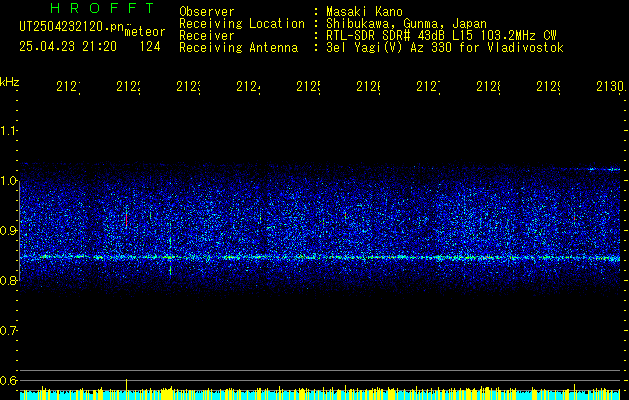Click the HROFFT title text
Screen dimensions: 629x400
103,8
